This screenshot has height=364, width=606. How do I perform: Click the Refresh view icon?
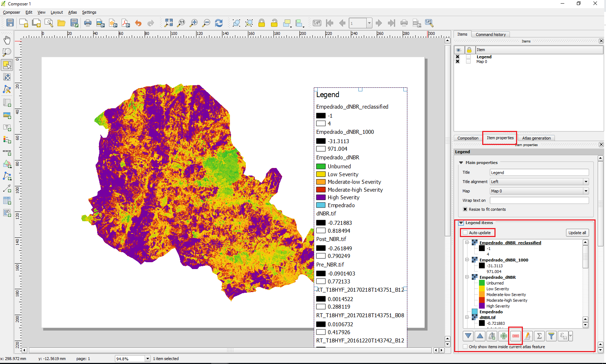219,23
